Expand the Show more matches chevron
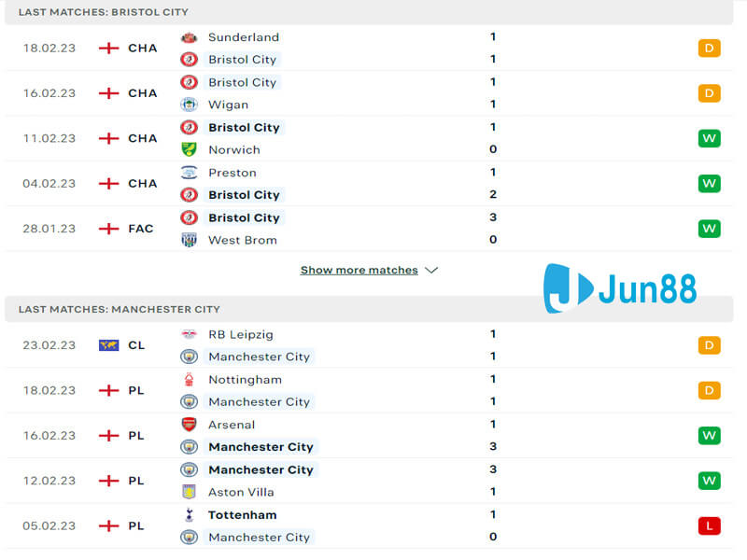This screenshot has width=747, height=560. (430, 271)
